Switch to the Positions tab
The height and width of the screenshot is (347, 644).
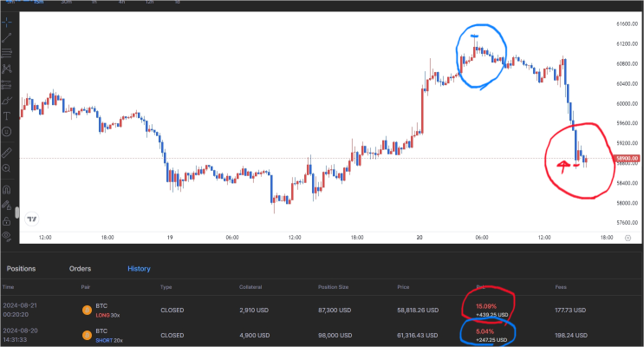pos(21,268)
